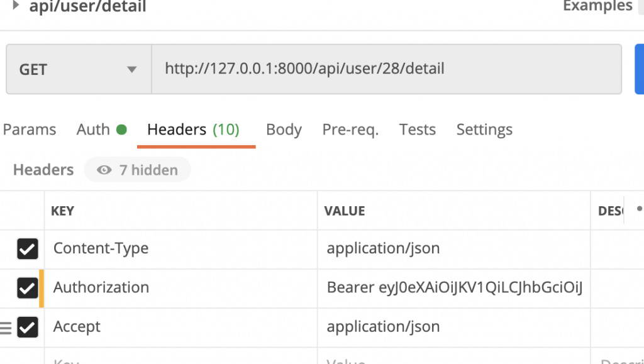Disable the Authorization header checkbox
Viewport: 644px width, 364px height.
(27, 288)
